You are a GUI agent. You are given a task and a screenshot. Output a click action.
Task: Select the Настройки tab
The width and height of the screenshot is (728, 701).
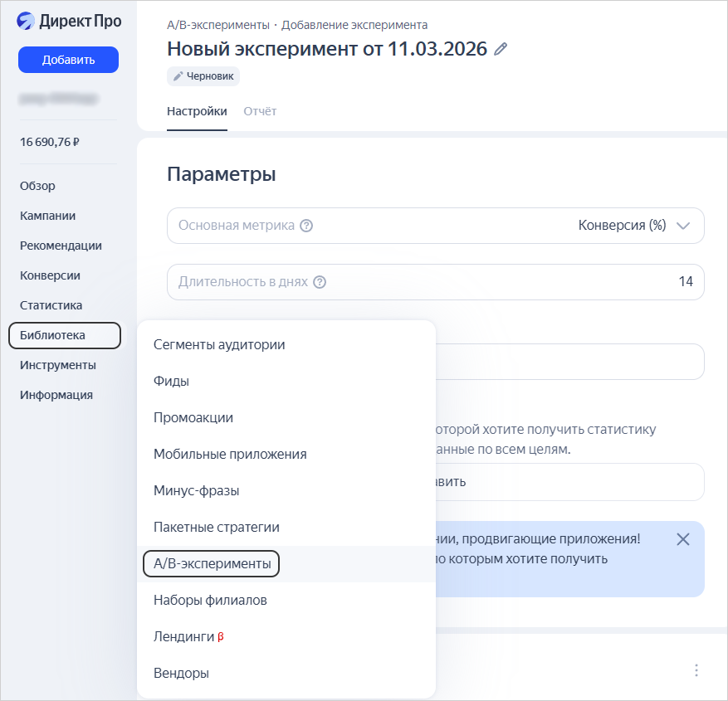(x=197, y=110)
